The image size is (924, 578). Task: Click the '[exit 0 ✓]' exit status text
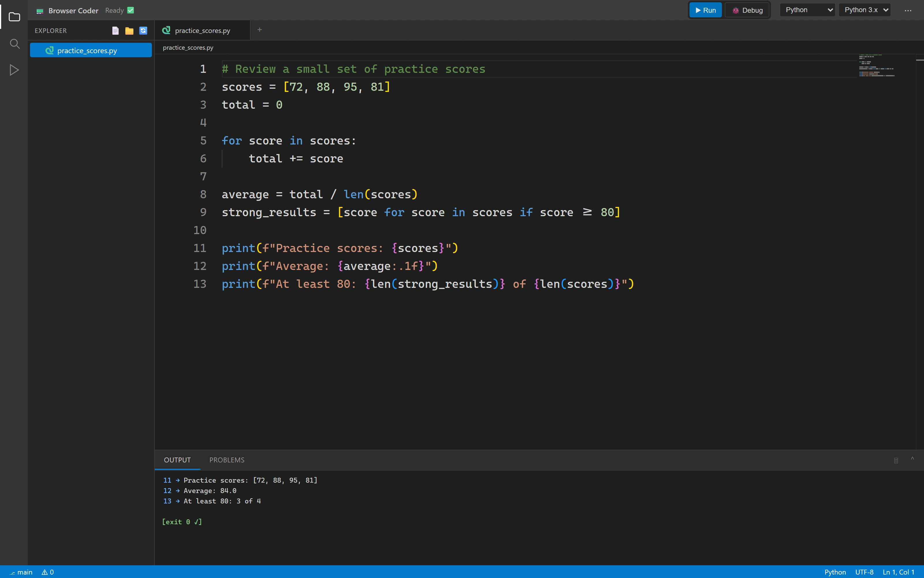point(182,522)
